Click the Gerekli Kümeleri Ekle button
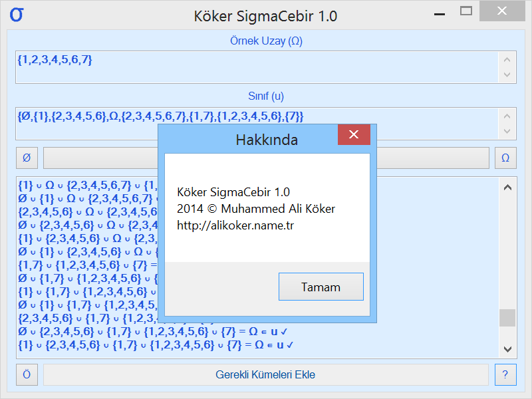 point(265,374)
